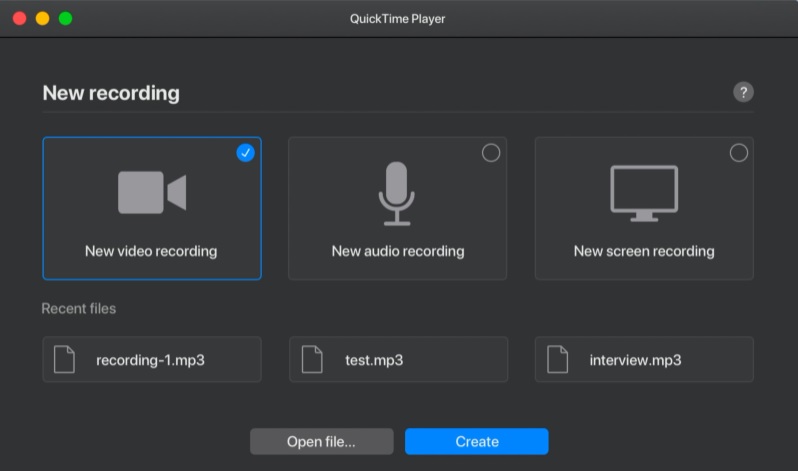Viewport: 798px width, 471px height.
Task: Click the 'New screen recording' label
Action: click(x=644, y=251)
